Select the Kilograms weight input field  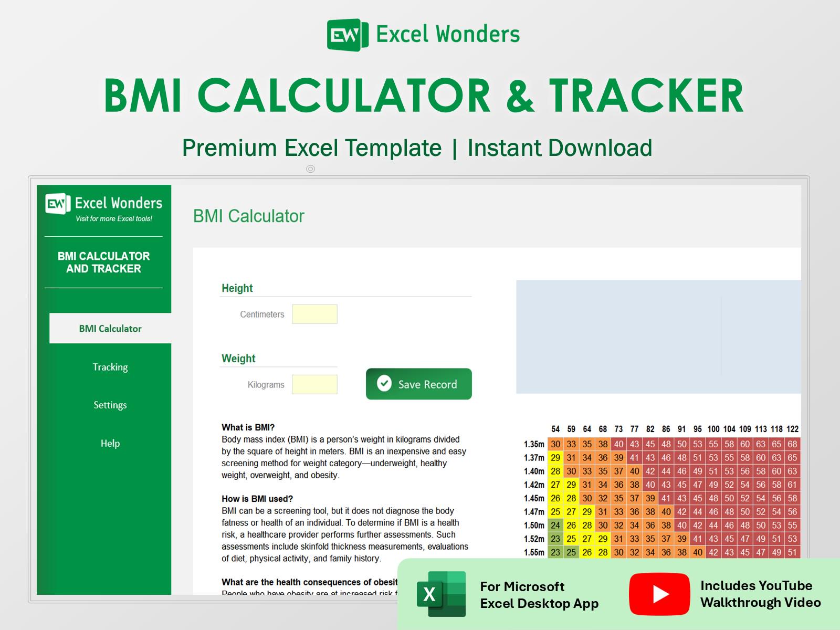coord(314,384)
